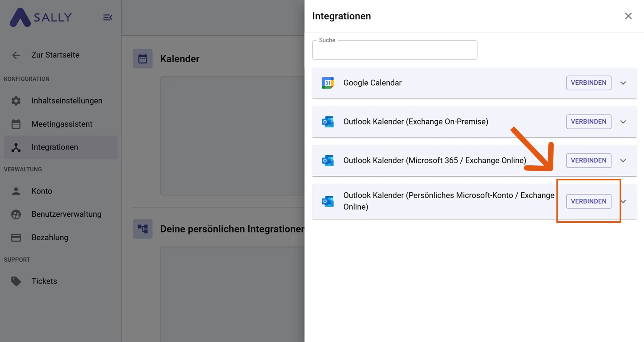Open the Konto page

(x=61, y=191)
